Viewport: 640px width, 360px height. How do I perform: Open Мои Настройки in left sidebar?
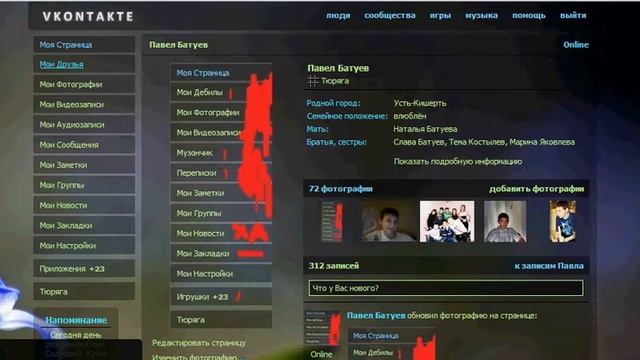coord(84,246)
